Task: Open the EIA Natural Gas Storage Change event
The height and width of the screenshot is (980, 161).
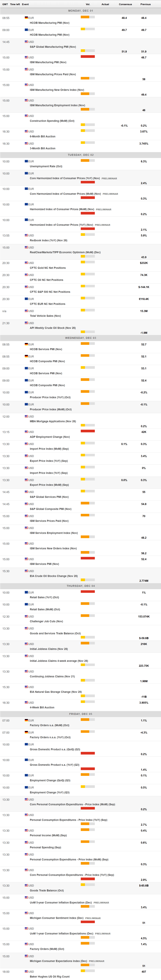Action: [x=56, y=692]
